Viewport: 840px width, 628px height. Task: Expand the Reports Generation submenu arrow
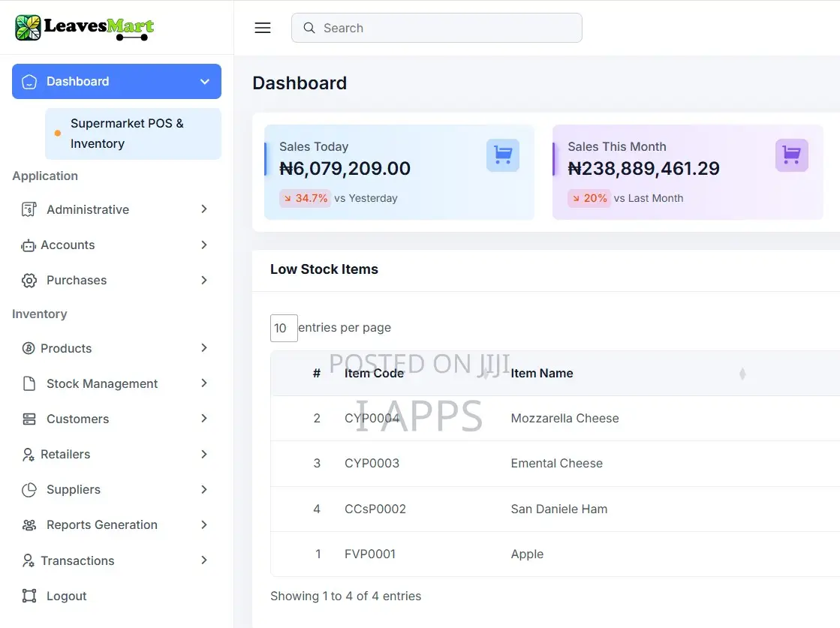(204, 524)
